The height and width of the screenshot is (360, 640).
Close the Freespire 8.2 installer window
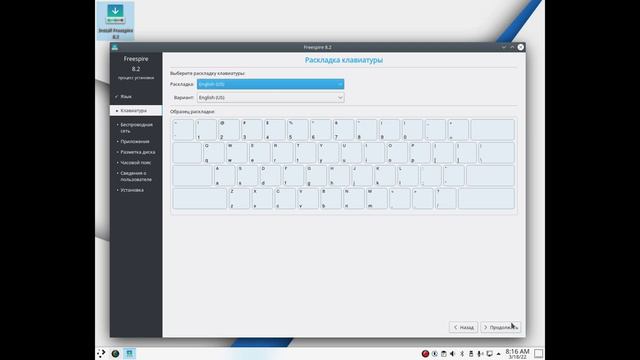tap(521, 47)
